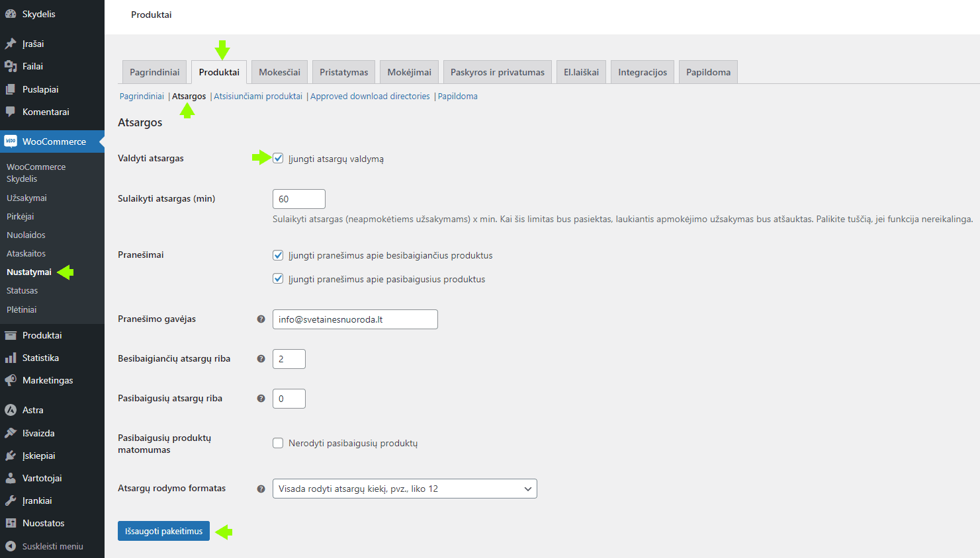
Task: Click the Išsaugoti pakeitimus button
Action: click(163, 531)
